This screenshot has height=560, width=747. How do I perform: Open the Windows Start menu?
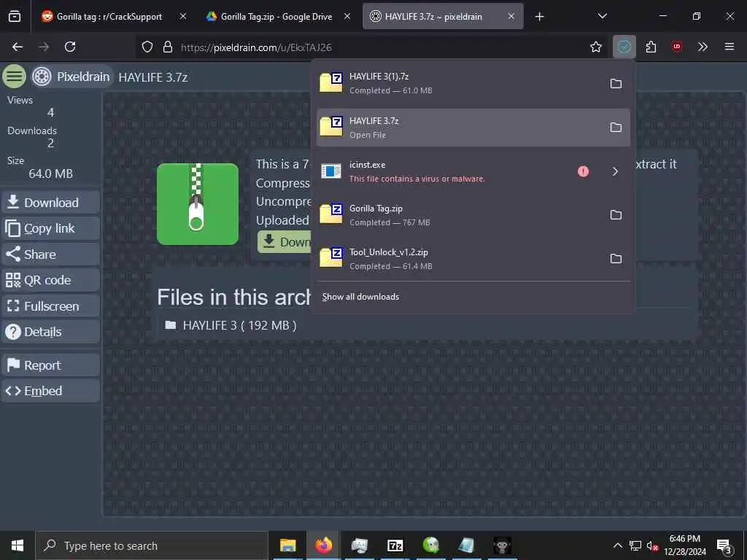click(18, 545)
